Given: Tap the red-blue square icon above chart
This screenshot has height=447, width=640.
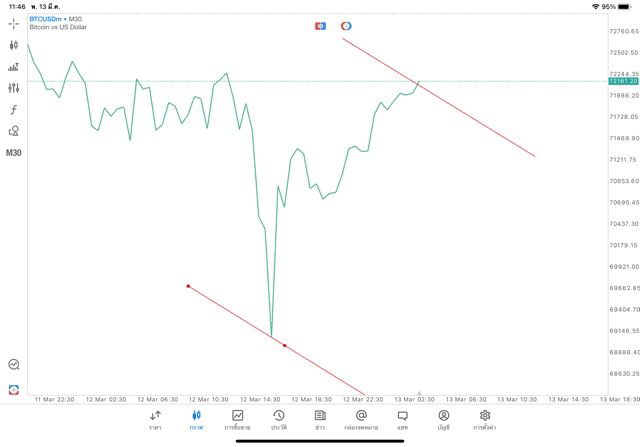Looking at the screenshot, I should point(320,26).
